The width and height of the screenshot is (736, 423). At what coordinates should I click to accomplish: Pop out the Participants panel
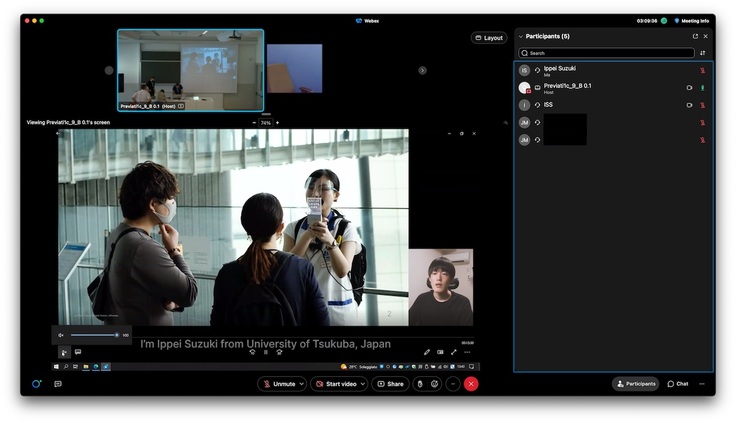pyautogui.click(x=695, y=36)
